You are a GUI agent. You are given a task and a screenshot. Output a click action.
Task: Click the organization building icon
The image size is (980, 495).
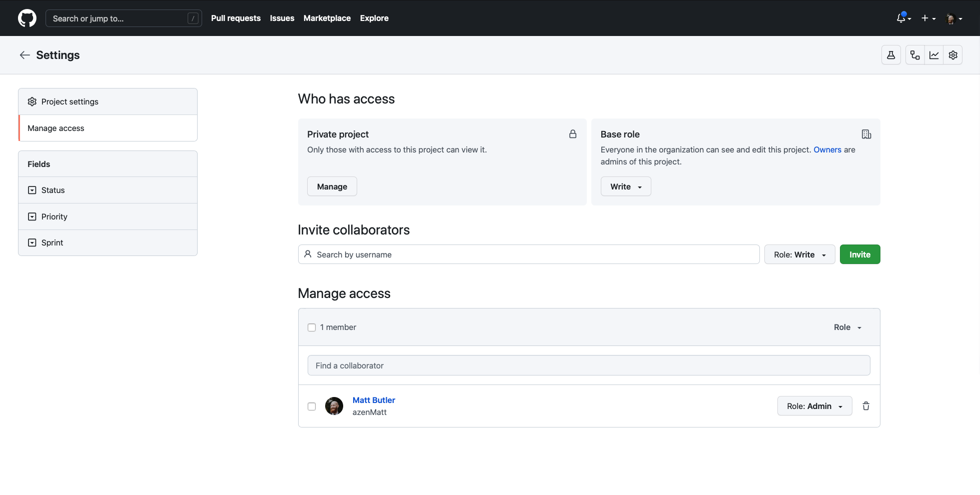(866, 134)
